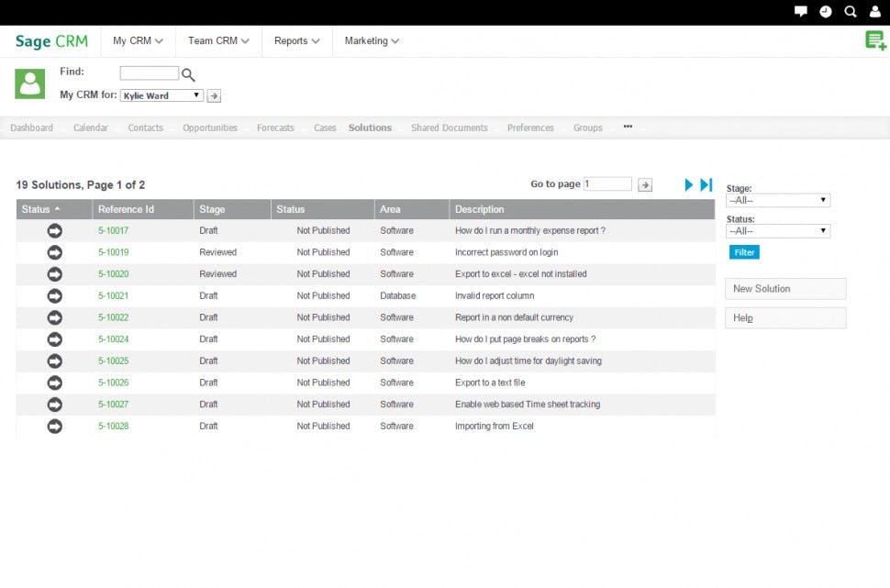
Task: Open solution reference 5-10019
Action: [x=114, y=252]
